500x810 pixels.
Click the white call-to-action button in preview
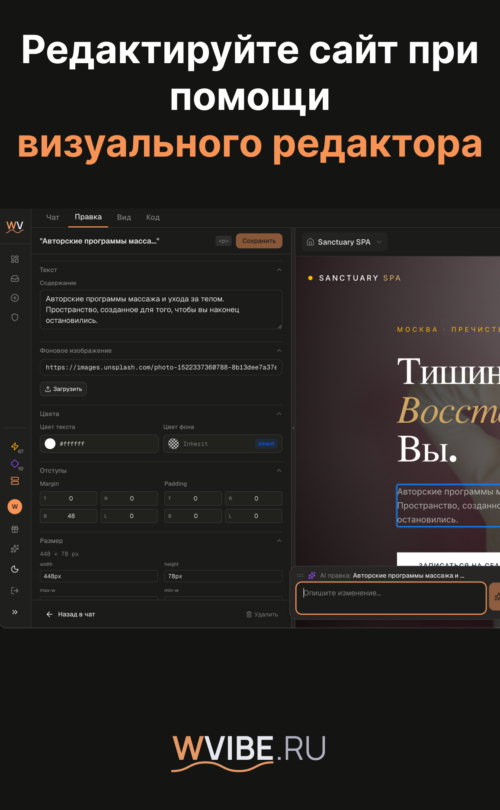pos(448,560)
